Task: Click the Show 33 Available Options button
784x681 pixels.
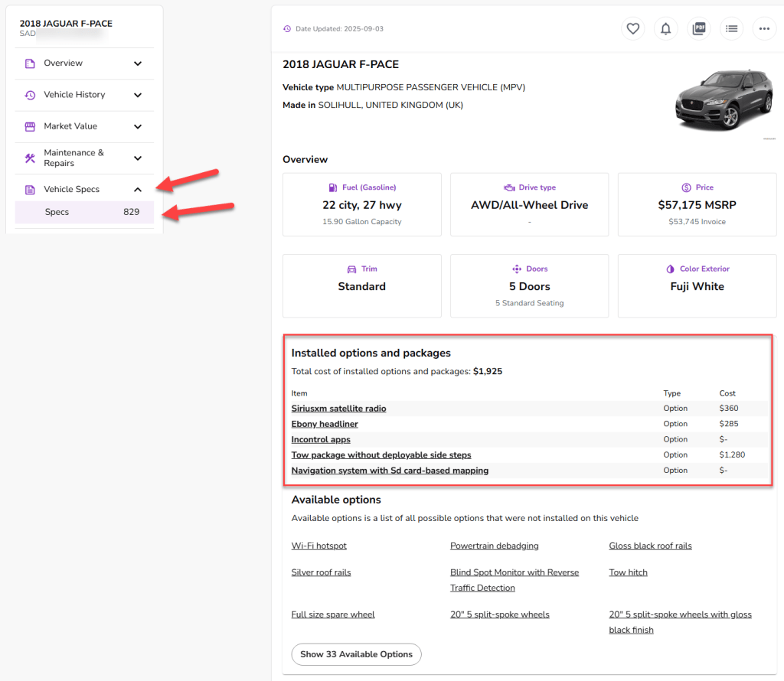Action: [356, 654]
